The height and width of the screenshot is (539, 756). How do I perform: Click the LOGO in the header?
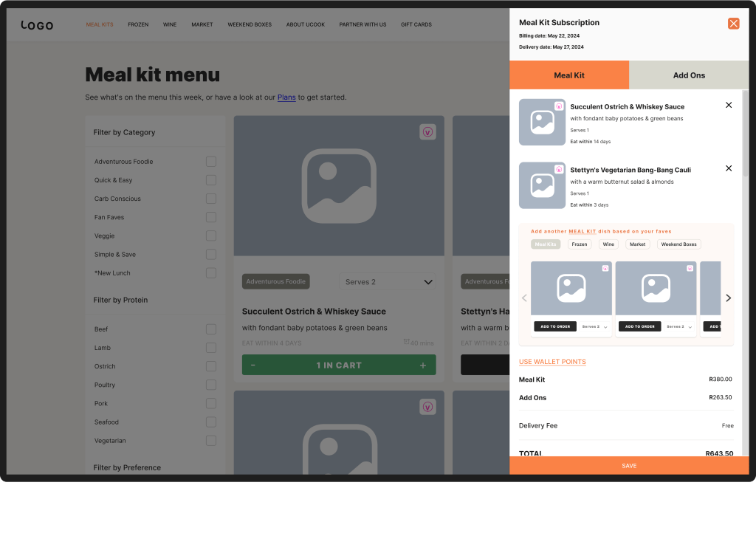point(37,25)
